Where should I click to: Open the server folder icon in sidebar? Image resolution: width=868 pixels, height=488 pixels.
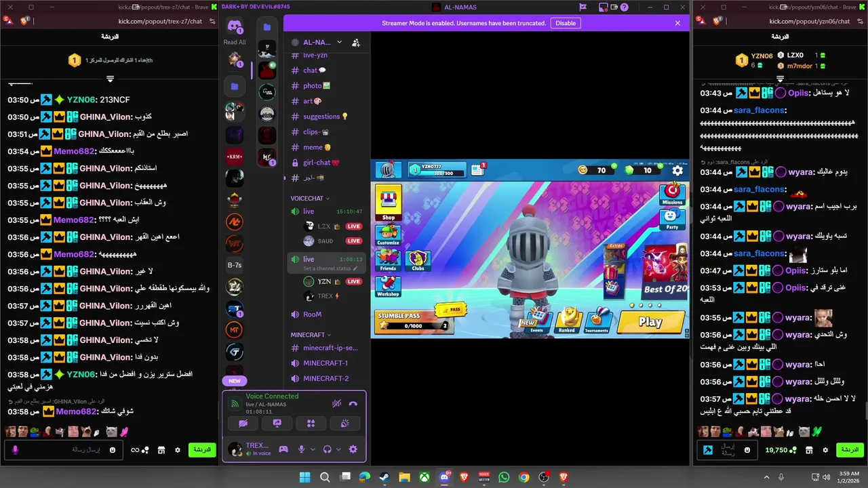point(235,86)
